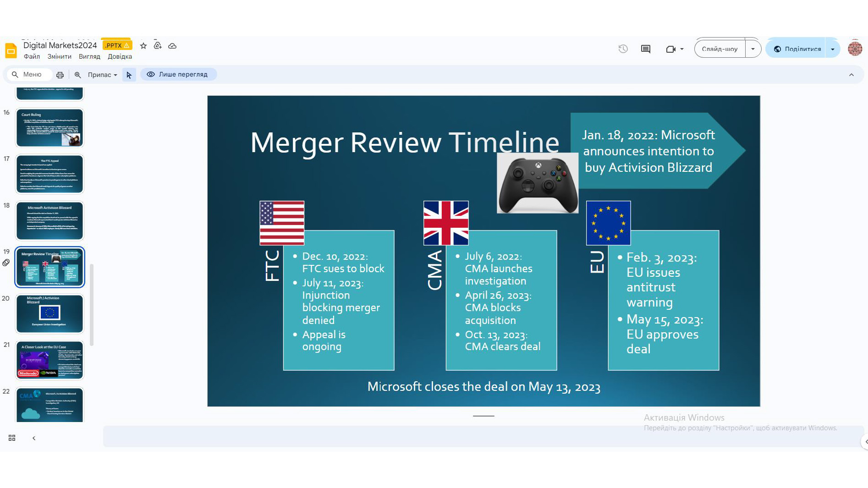Click the Xbox controller image

pos(538,183)
